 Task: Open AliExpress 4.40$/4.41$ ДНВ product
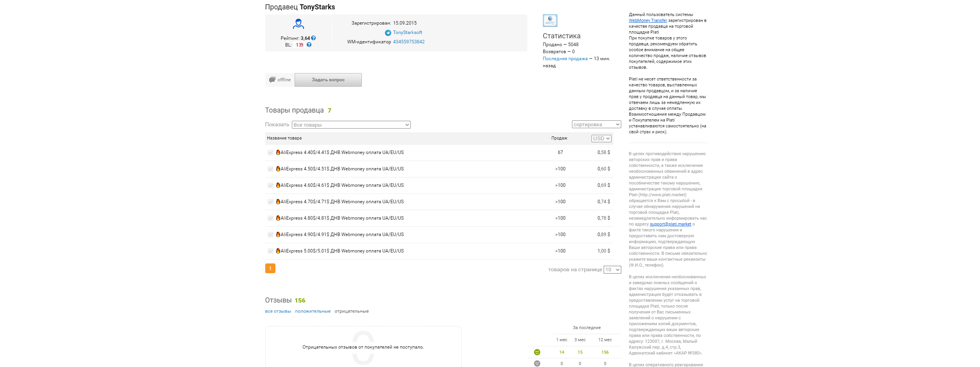[x=342, y=152]
